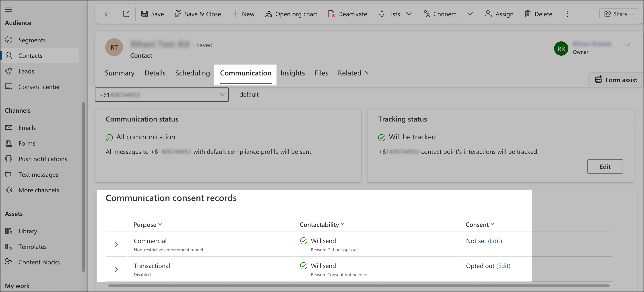Open the phone number dropdown

tap(222, 95)
